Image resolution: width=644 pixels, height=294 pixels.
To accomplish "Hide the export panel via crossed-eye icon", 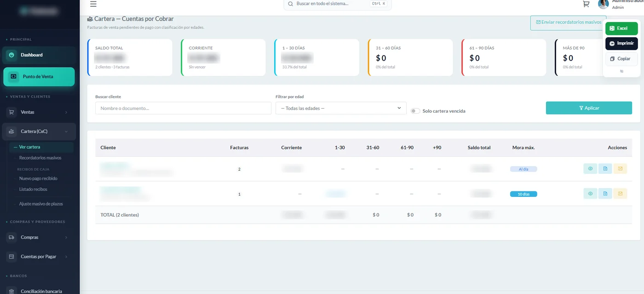I will point(621,71).
